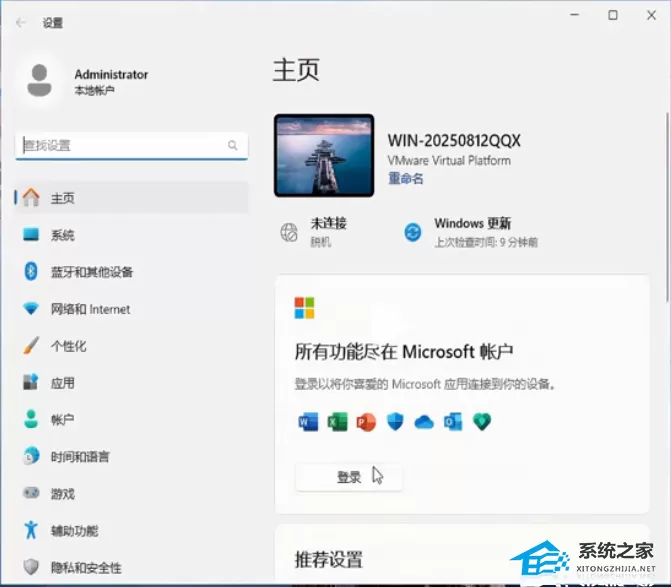Open the 帐户 accounts menu item
This screenshot has width=671, height=587.
131,419
